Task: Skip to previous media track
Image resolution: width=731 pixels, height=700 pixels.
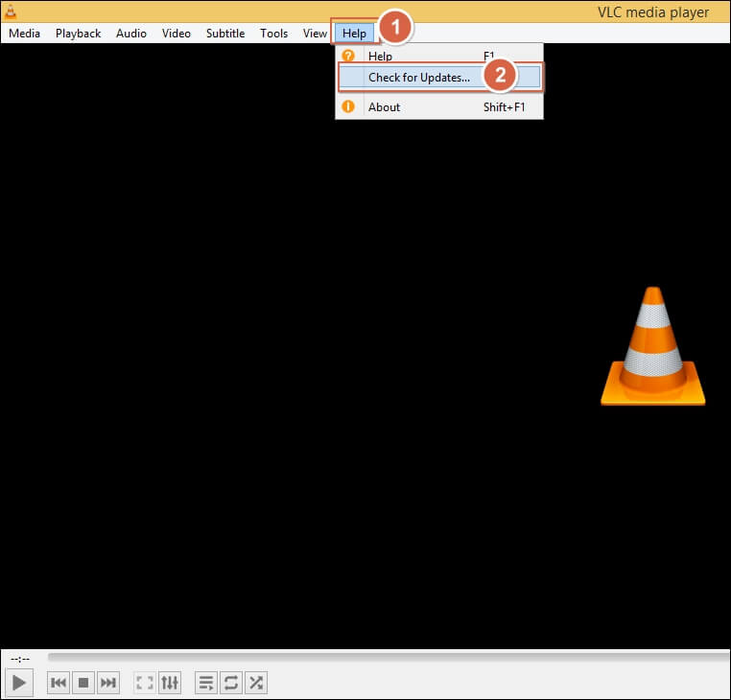Action: tap(59, 683)
